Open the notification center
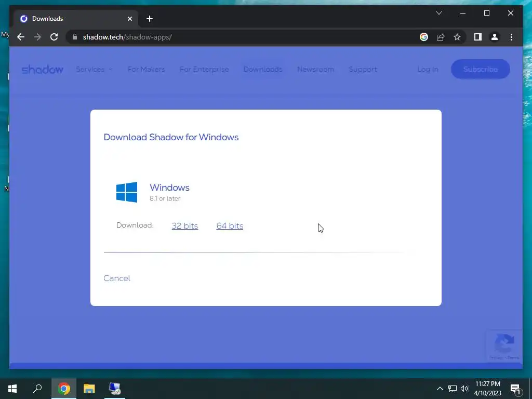This screenshot has width=532, height=399. [515, 389]
